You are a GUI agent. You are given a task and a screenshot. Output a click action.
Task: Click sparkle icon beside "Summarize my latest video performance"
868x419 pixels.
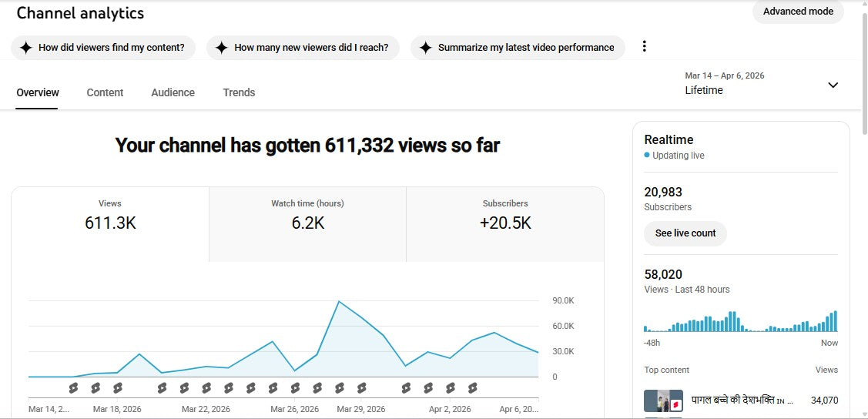pos(425,48)
